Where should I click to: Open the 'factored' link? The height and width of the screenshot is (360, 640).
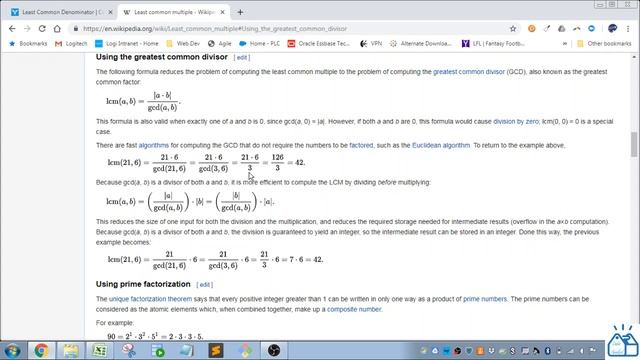[361, 145]
